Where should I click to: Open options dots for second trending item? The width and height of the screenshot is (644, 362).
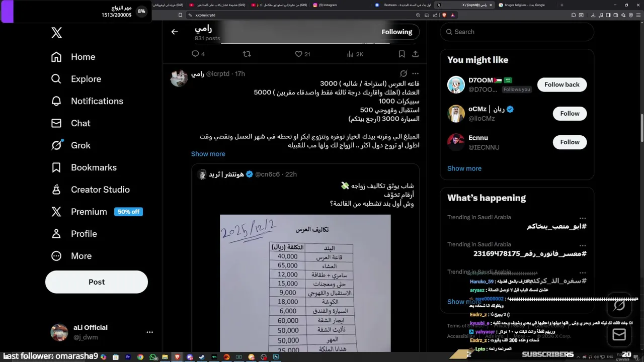pos(583,245)
